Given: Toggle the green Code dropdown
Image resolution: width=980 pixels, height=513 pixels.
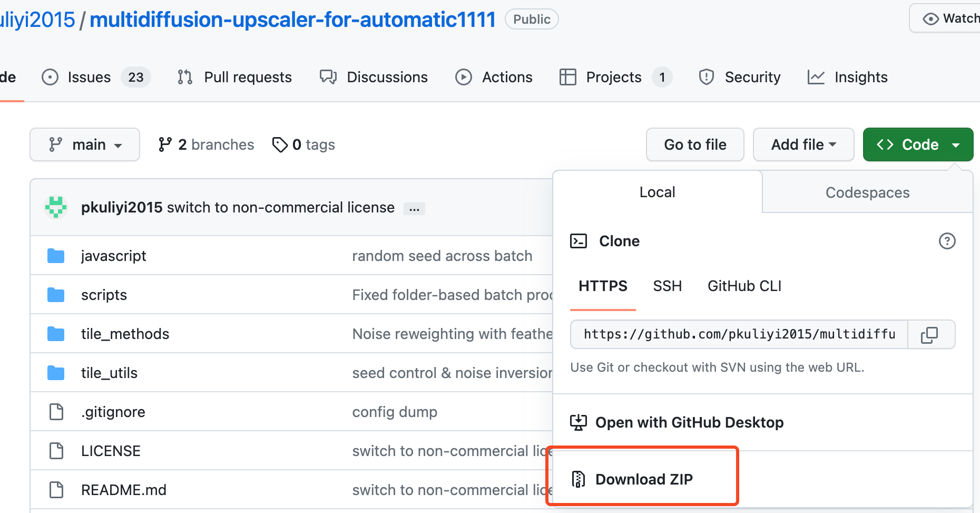Looking at the screenshot, I should pos(917,144).
